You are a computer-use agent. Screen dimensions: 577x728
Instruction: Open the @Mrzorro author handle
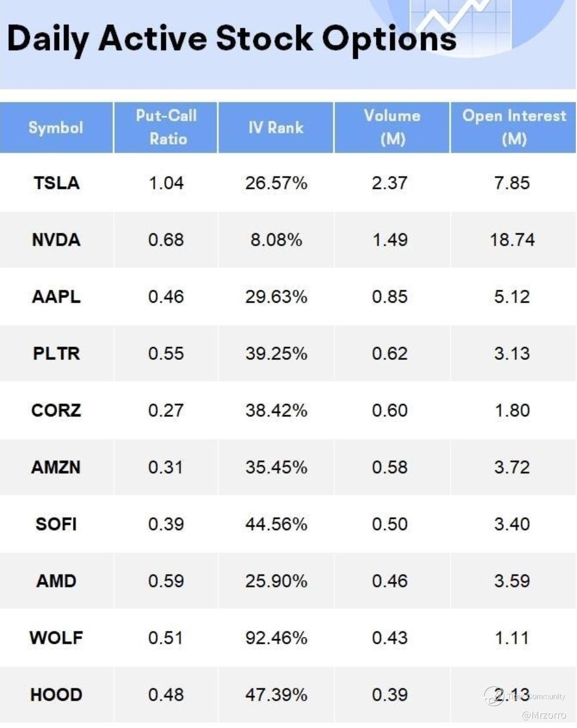543,715
